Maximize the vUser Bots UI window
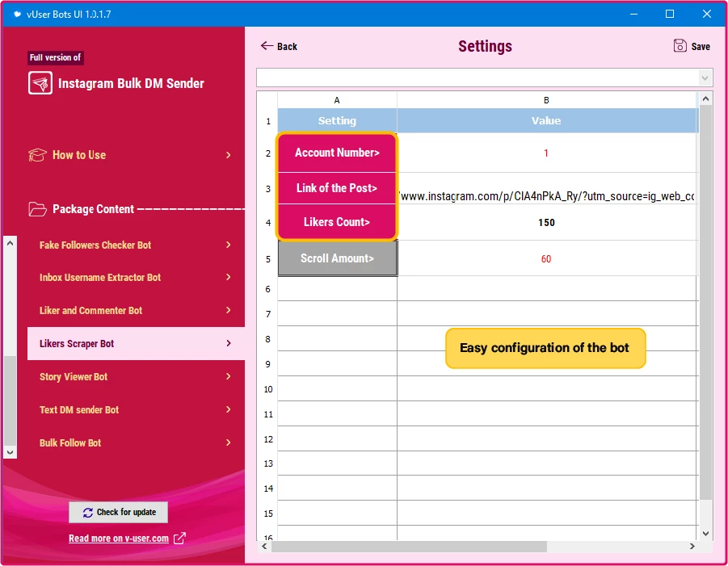 click(670, 14)
